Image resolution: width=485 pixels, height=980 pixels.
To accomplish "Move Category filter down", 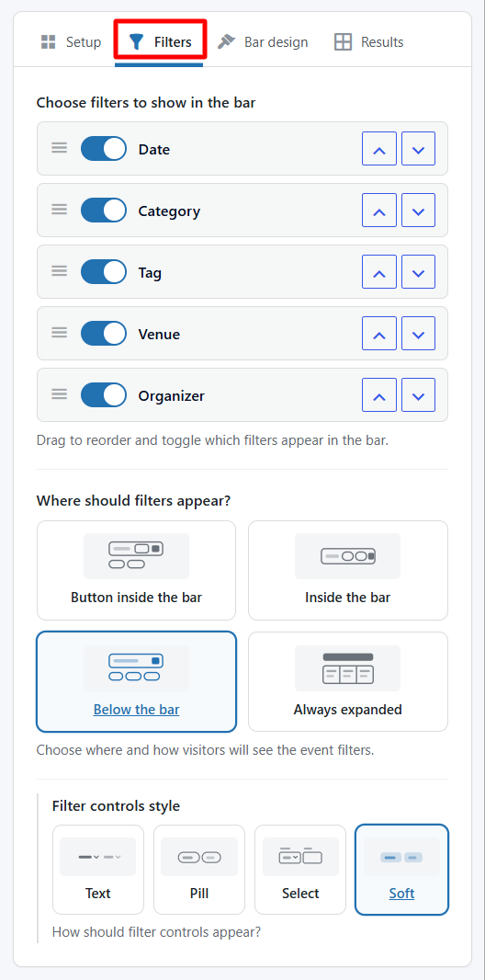I will [418, 210].
